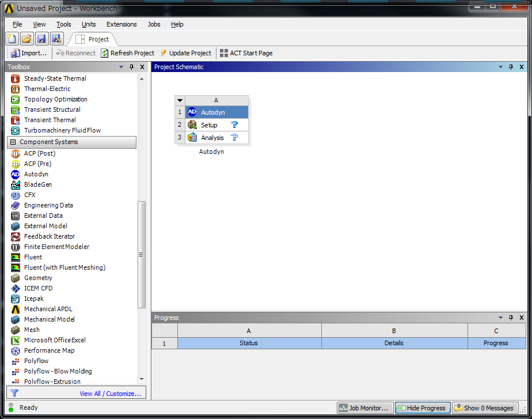Select the Fluent icon in Toolbox
Screen dimensions: 532x419
tap(15, 257)
